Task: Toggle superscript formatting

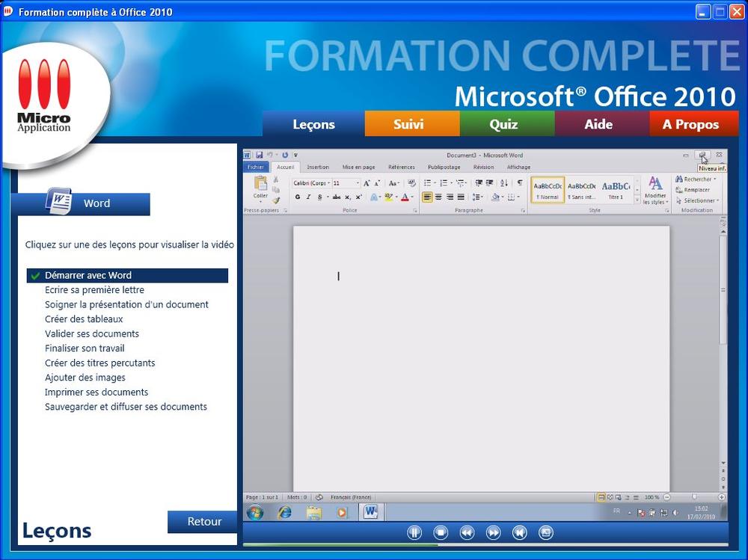Action: (359, 197)
